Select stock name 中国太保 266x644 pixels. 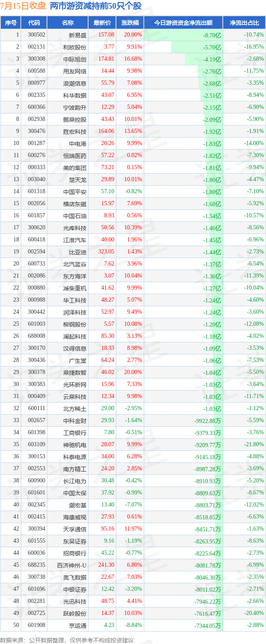(x=75, y=492)
